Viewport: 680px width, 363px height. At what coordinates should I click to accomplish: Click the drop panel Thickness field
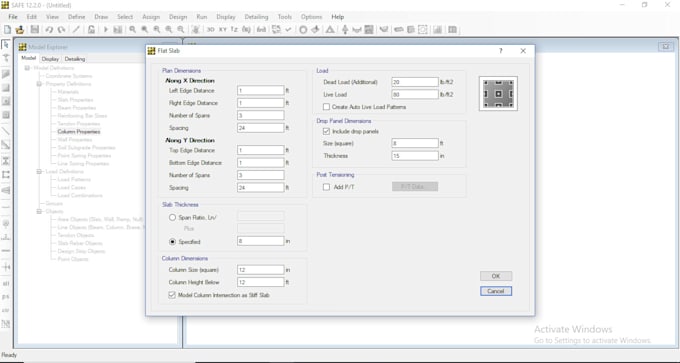[415, 156]
